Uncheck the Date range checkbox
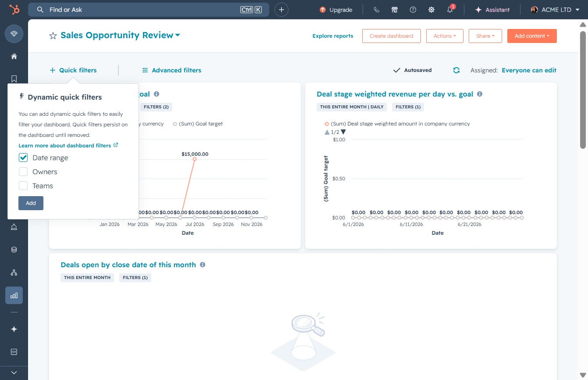Screen dimensions: 588x380 click(23, 158)
